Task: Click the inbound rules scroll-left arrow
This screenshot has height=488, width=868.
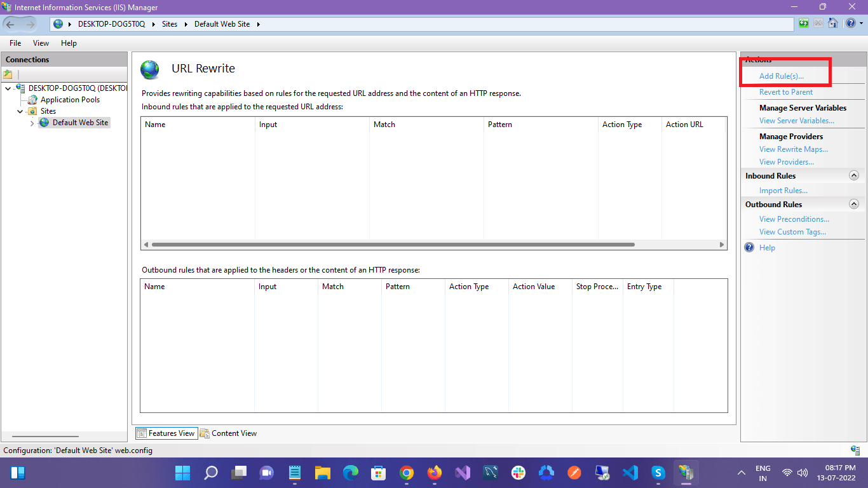Action: pyautogui.click(x=146, y=245)
